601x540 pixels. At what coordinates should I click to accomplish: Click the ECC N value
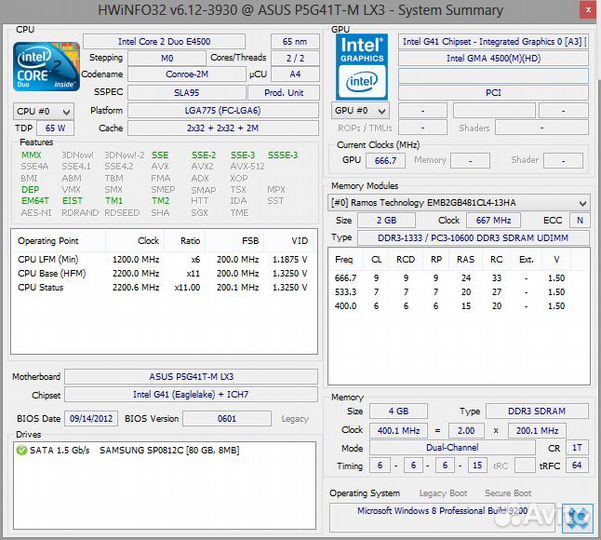tap(580, 220)
